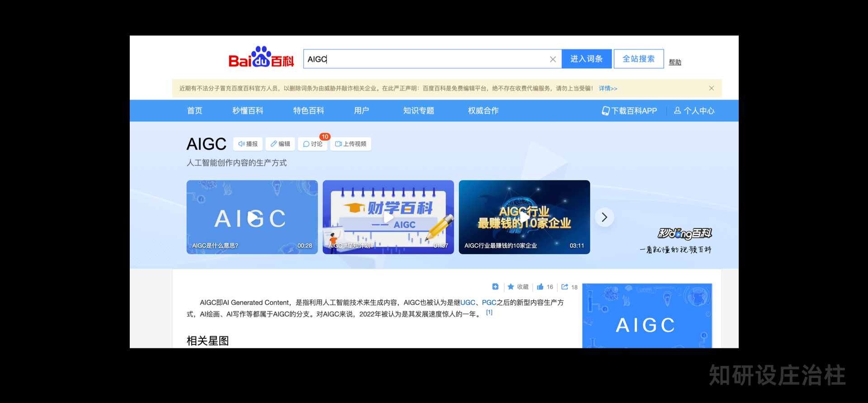Image resolution: width=868 pixels, height=403 pixels.
Task: Open 个人中心 user icon link
Action: (694, 111)
